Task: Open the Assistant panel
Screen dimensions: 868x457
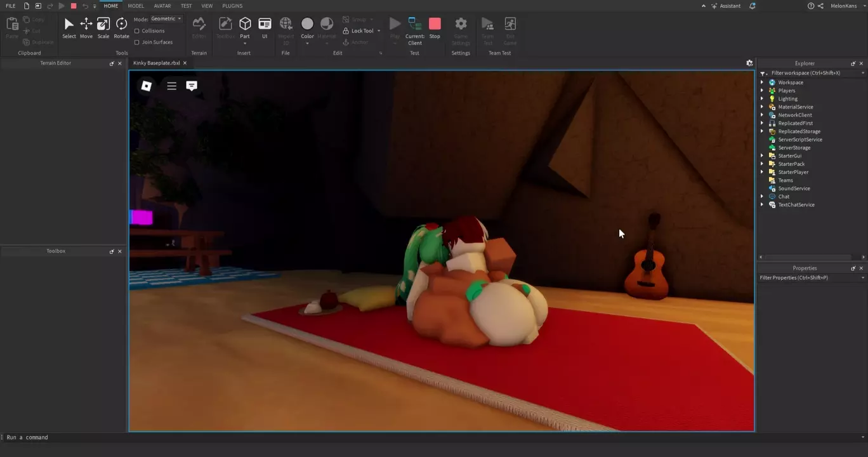Action: [726, 6]
